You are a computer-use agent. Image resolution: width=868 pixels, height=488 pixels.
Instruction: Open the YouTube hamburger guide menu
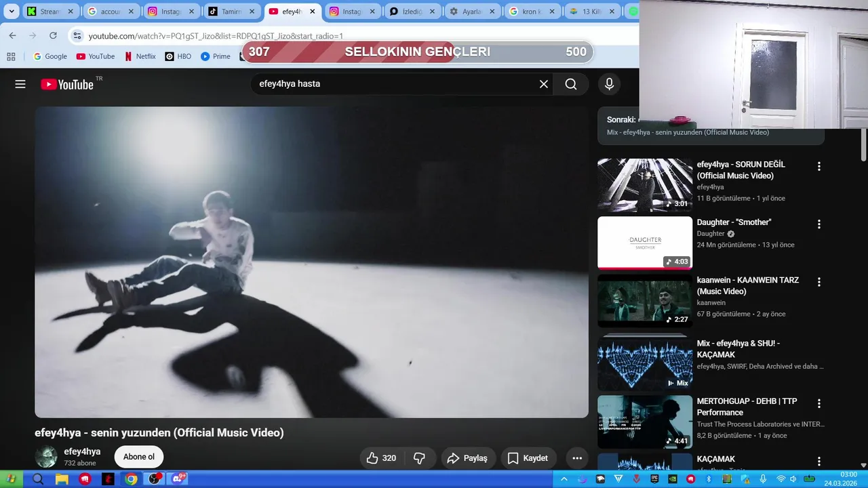(x=20, y=84)
